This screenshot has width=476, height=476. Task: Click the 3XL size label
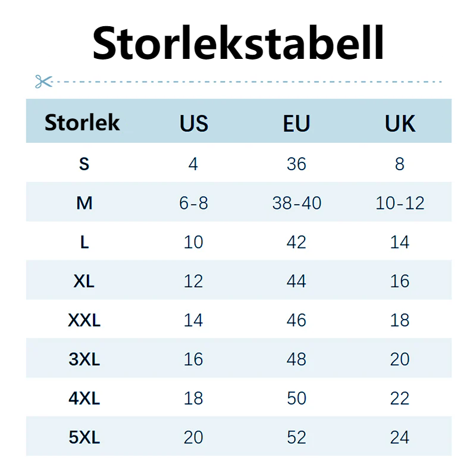(84, 359)
